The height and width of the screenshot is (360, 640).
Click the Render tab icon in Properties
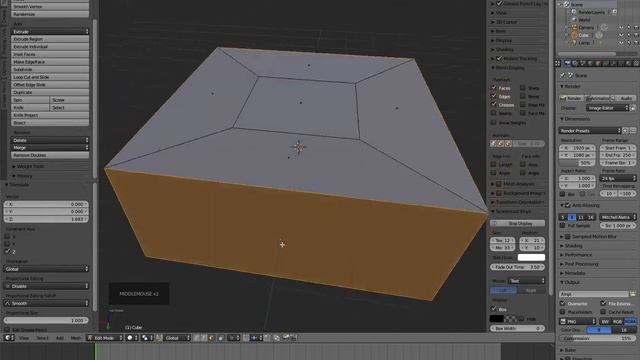[567, 63]
